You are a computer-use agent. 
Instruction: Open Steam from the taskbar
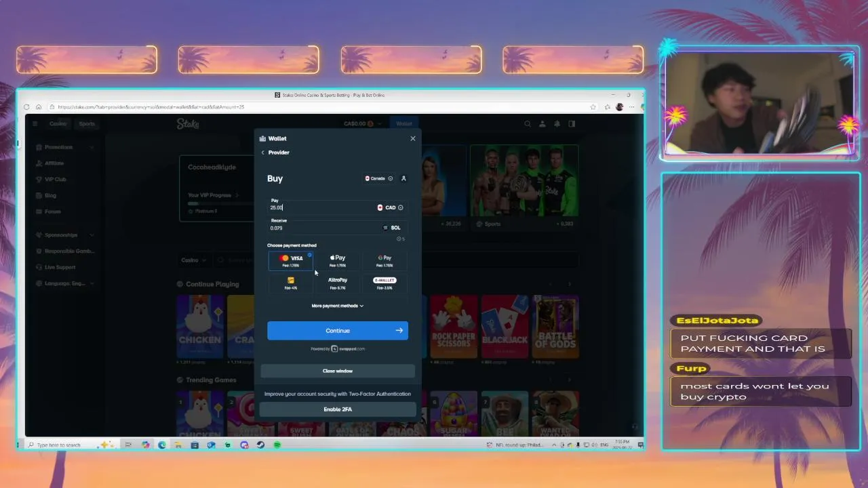click(x=260, y=445)
